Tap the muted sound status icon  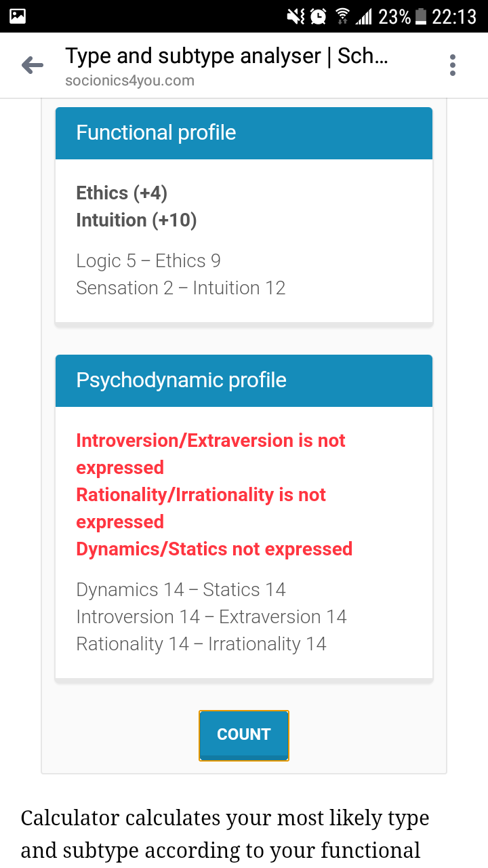[296, 16]
